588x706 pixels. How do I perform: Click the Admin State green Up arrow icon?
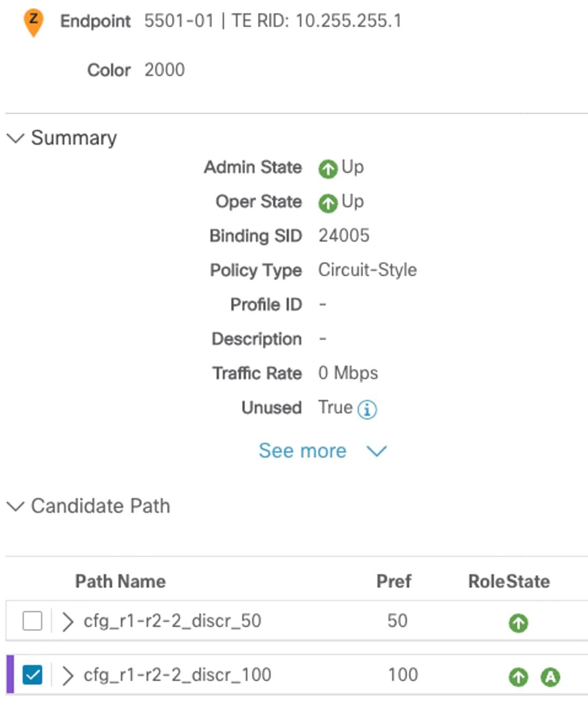pos(328,167)
